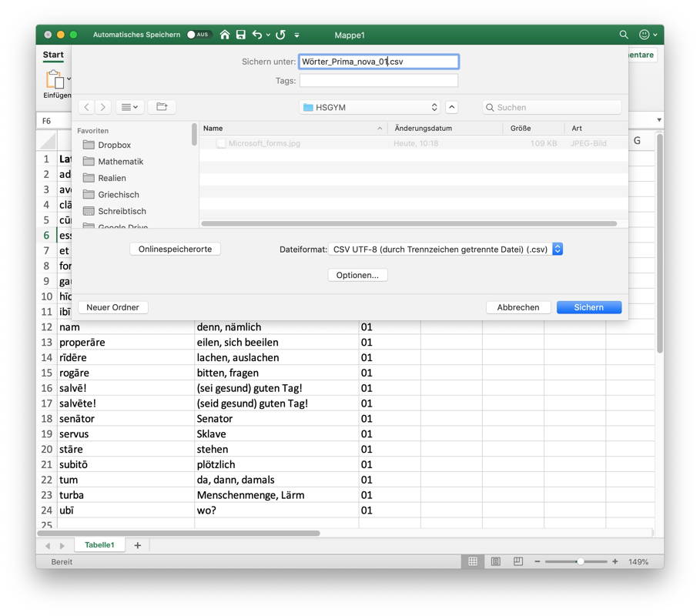The width and height of the screenshot is (700, 616).
Task: Click the Tags input field
Action: coord(378,81)
